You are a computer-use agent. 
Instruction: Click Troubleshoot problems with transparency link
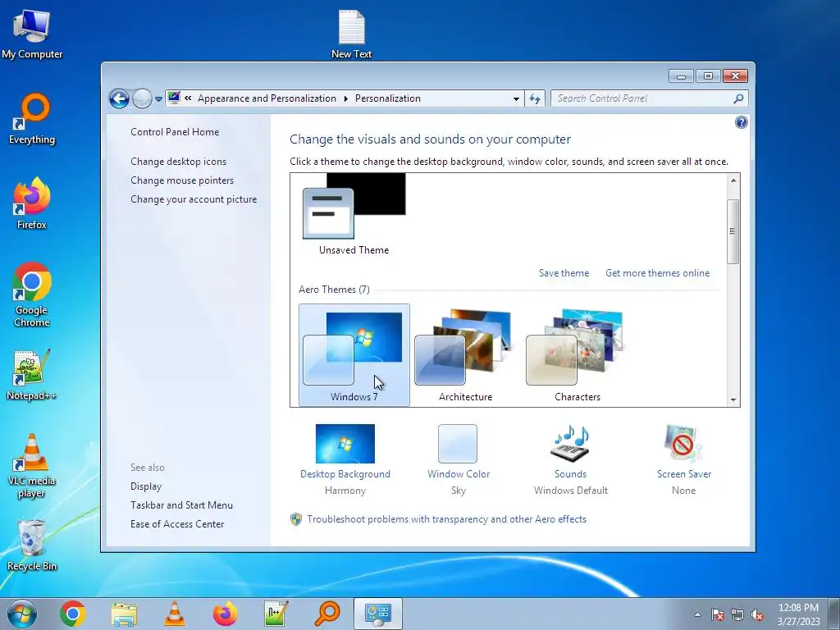coord(446,519)
